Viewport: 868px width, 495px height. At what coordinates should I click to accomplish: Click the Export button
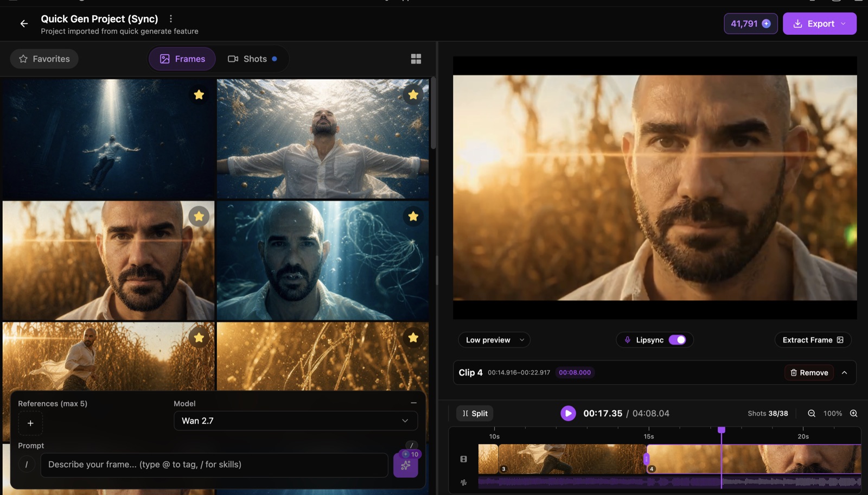coord(820,24)
